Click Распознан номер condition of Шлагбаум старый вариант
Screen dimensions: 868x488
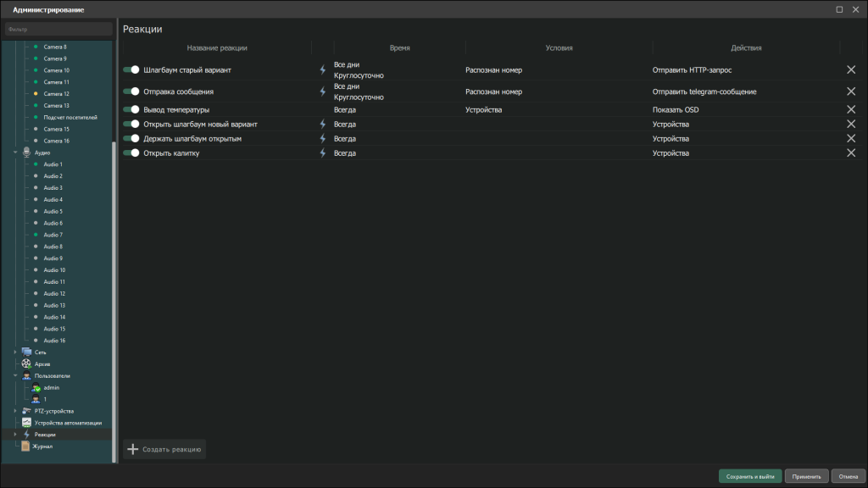point(494,69)
